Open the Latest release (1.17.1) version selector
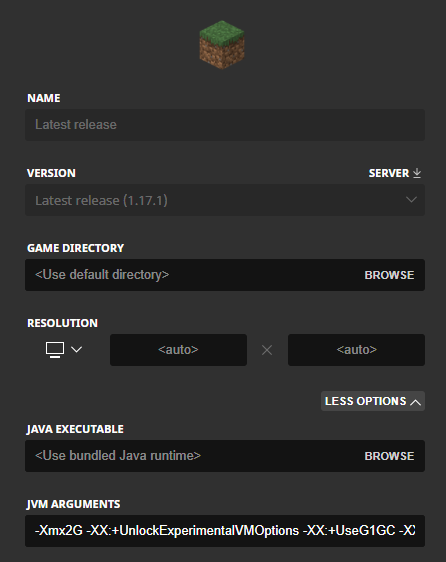446x562 pixels. pyautogui.click(x=225, y=200)
